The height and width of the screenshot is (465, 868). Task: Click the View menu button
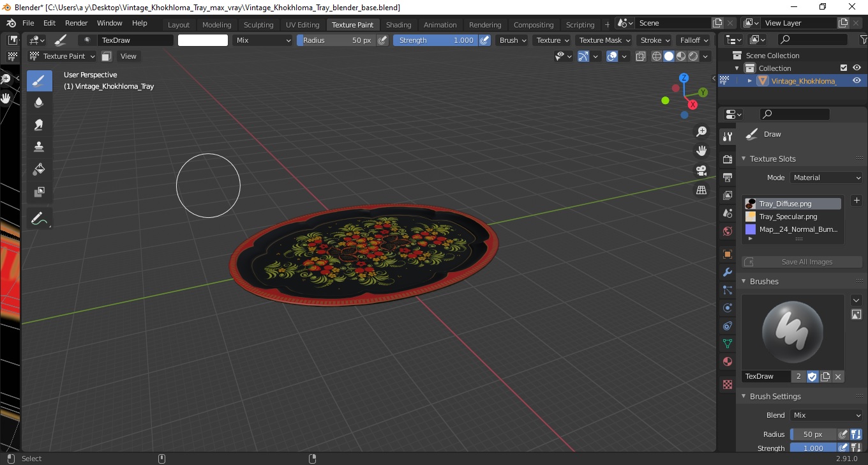click(x=128, y=56)
